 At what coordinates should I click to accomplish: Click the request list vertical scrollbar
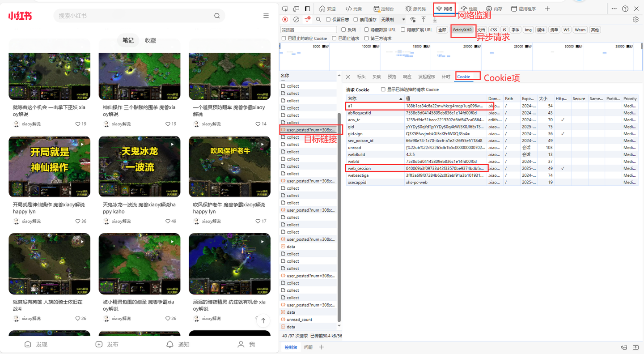(x=339, y=179)
